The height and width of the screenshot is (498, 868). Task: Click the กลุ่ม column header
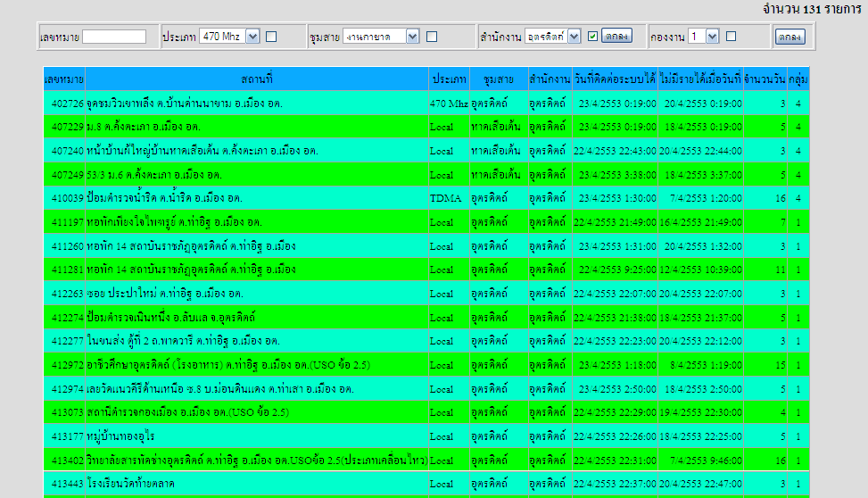tap(798, 79)
